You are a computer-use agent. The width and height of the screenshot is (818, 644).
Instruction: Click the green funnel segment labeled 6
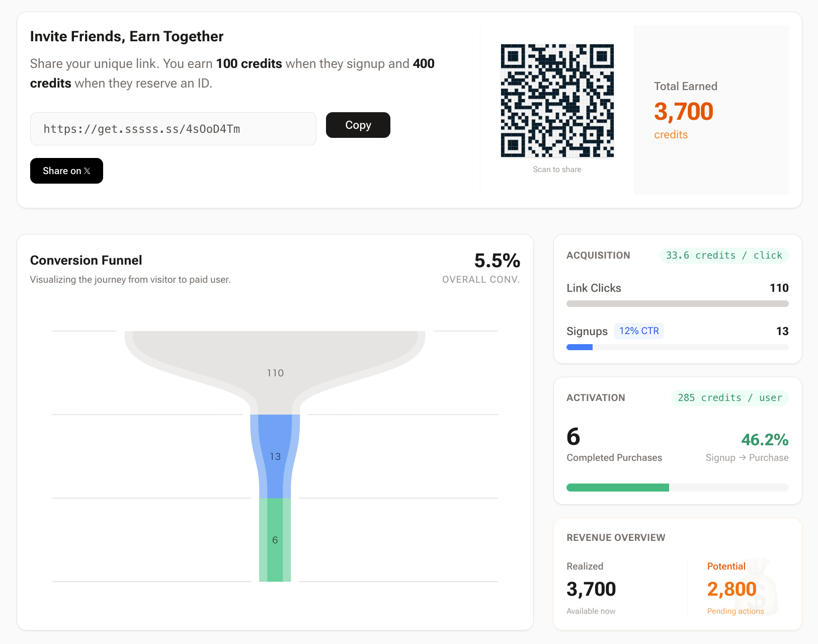pos(275,540)
